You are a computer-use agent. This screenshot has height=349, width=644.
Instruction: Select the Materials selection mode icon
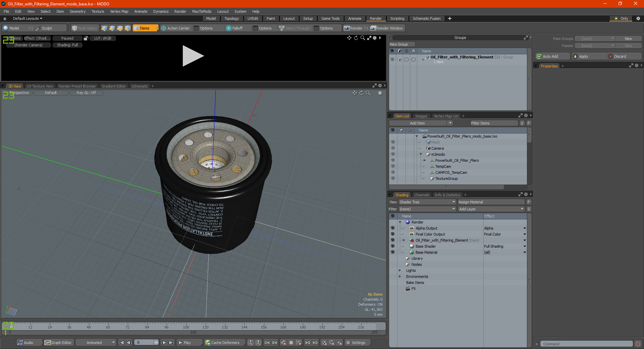tap(127, 28)
